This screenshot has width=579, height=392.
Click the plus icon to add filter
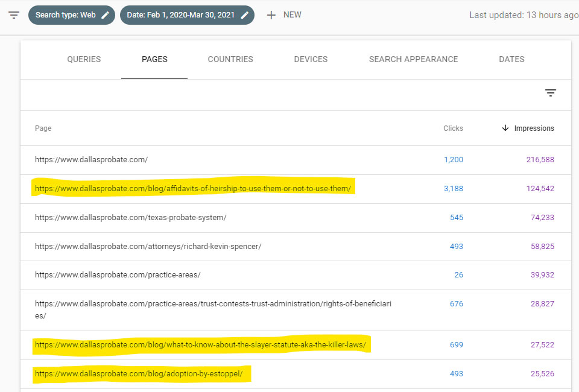pos(271,15)
